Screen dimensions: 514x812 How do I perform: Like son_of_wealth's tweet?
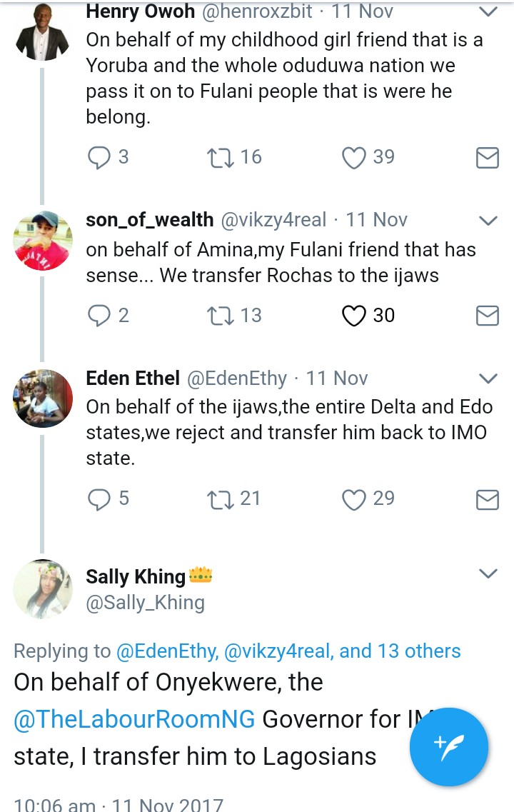point(354,316)
